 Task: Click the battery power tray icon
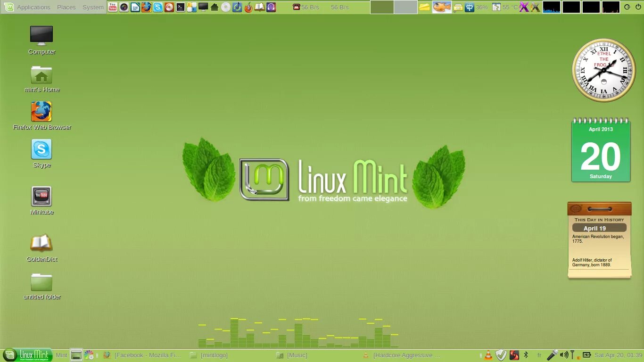(586, 355)
